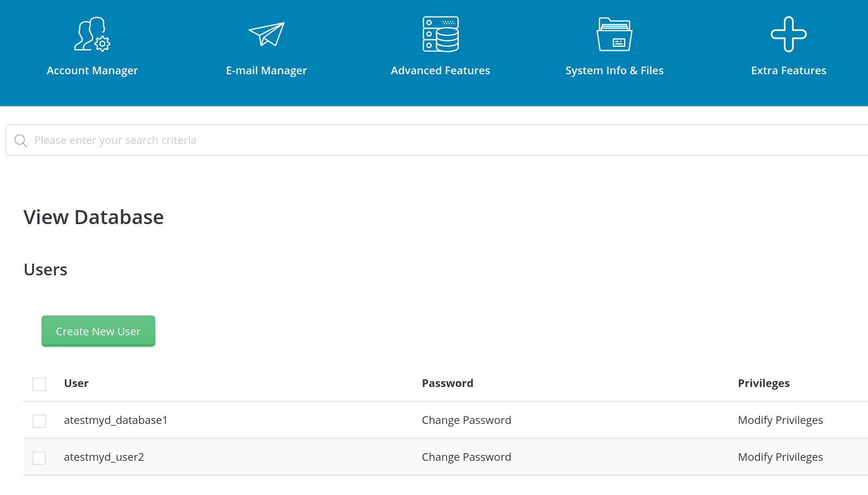868x495 pixels.
Task: Click Change Password for atestmyd_user2
Action: click(466, 457)
